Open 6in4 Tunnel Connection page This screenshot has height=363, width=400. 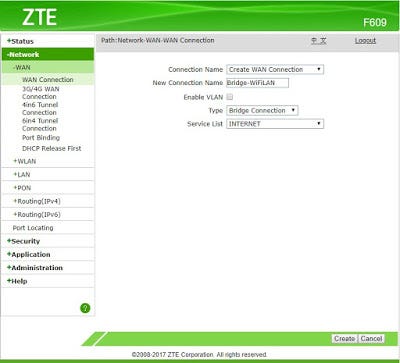(40, 124)
